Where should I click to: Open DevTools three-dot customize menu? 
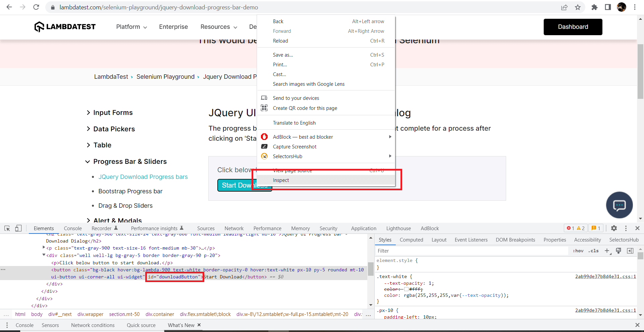coord(626,228)
